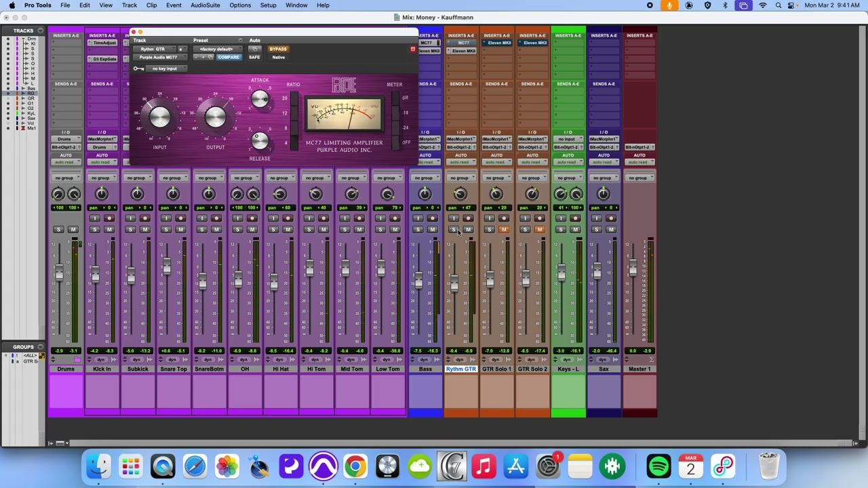The height and width of the screenshot is (488, 868).
Task: Open Purple Audio MC77 plug-in selector
Action: click(160, 57)
